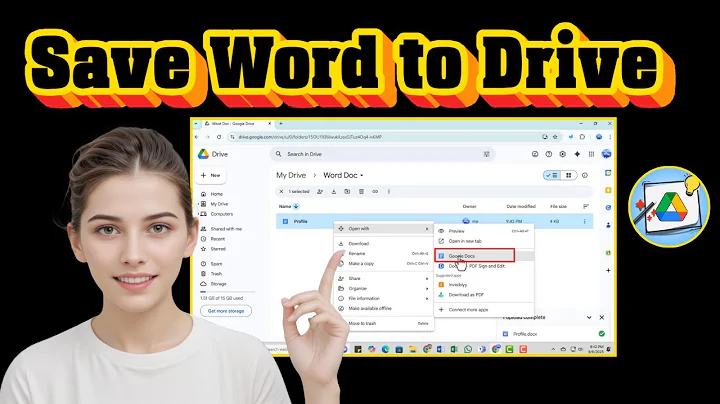720x404 pixels.
Task: Click the Download icon in selection toolbar
Action: [334, 191]
